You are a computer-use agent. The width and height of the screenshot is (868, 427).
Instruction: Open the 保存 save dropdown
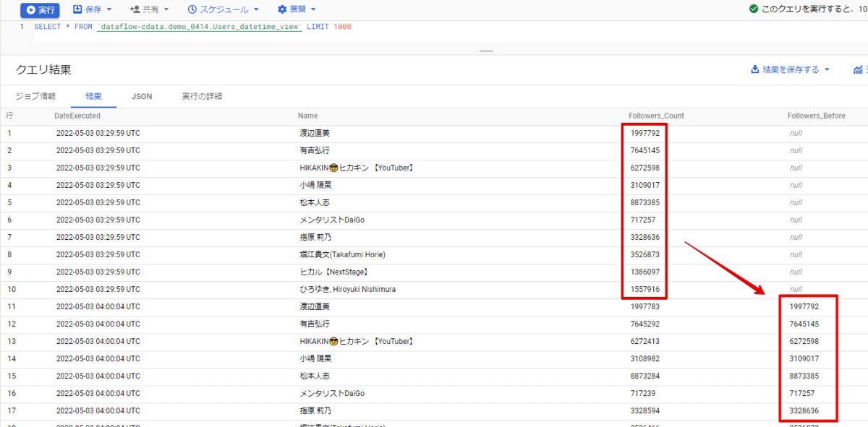(93, 9)
